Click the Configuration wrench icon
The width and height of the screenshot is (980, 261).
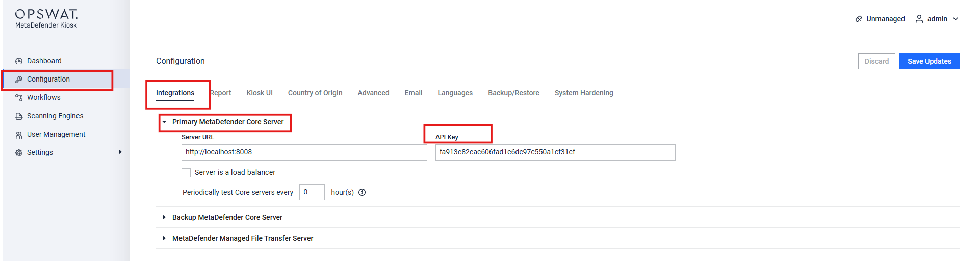19,79
